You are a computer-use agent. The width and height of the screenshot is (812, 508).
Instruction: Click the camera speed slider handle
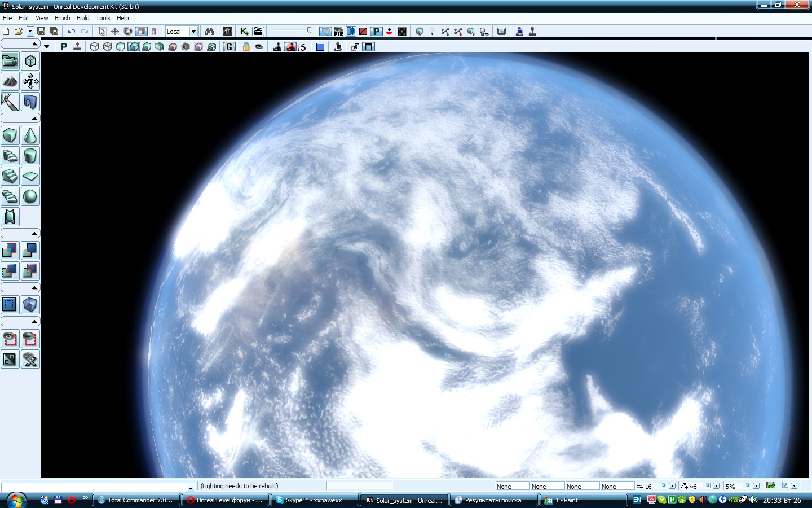coord(309,30)
